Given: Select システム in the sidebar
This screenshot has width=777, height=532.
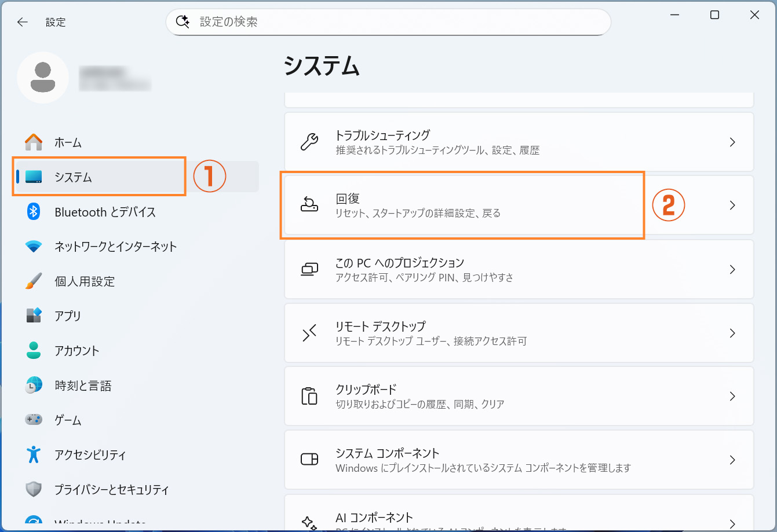Looking at the screenshot, I should (x=137, y=177).
